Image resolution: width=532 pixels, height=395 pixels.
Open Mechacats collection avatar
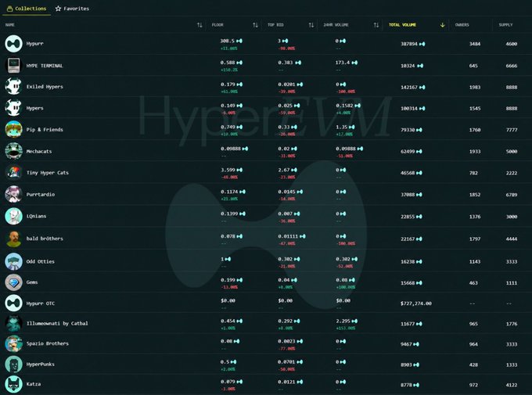pyautogui.click(x=13, y=151)
